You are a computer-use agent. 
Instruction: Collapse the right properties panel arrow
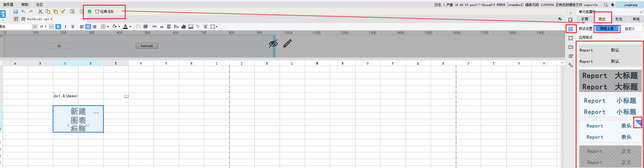[570, 13]
